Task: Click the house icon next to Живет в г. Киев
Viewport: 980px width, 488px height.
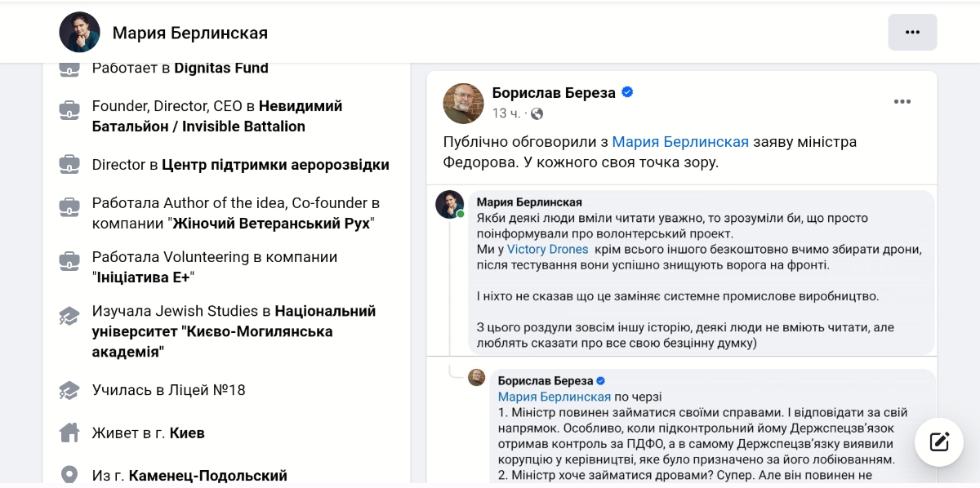Action: [69, 433]
